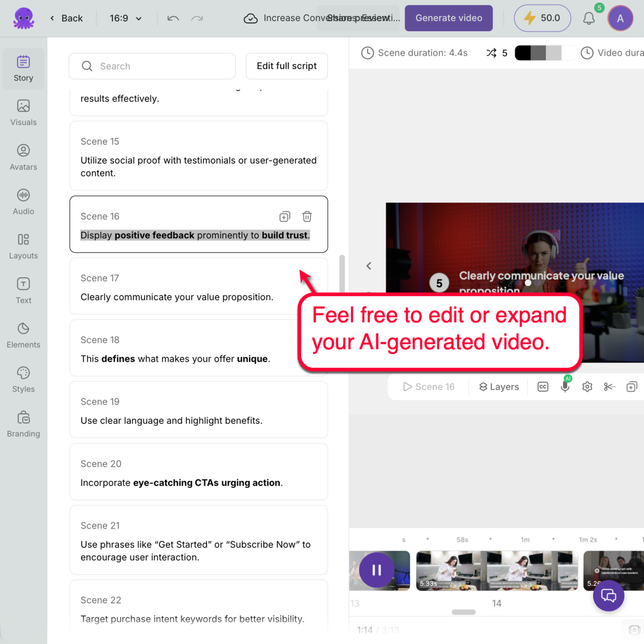644x644 pixels.
Task: Click the black color swatch
Action: click(x=523, y=53)
